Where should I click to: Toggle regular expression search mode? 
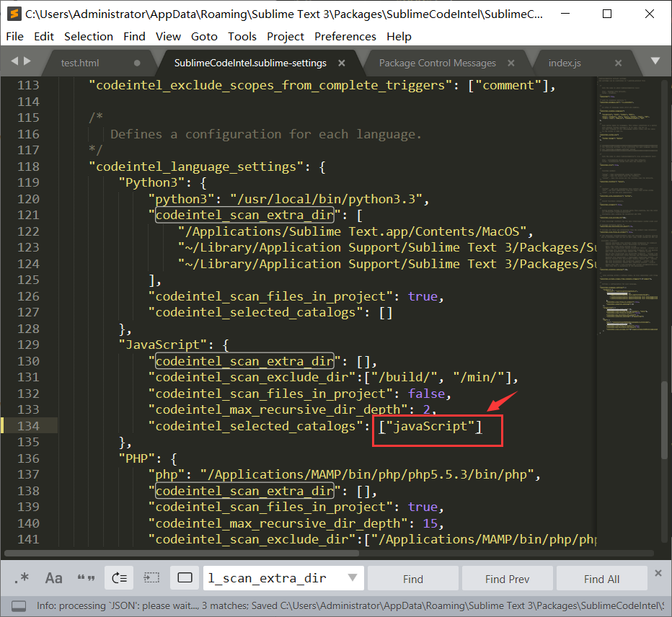(x=22, y=578)
